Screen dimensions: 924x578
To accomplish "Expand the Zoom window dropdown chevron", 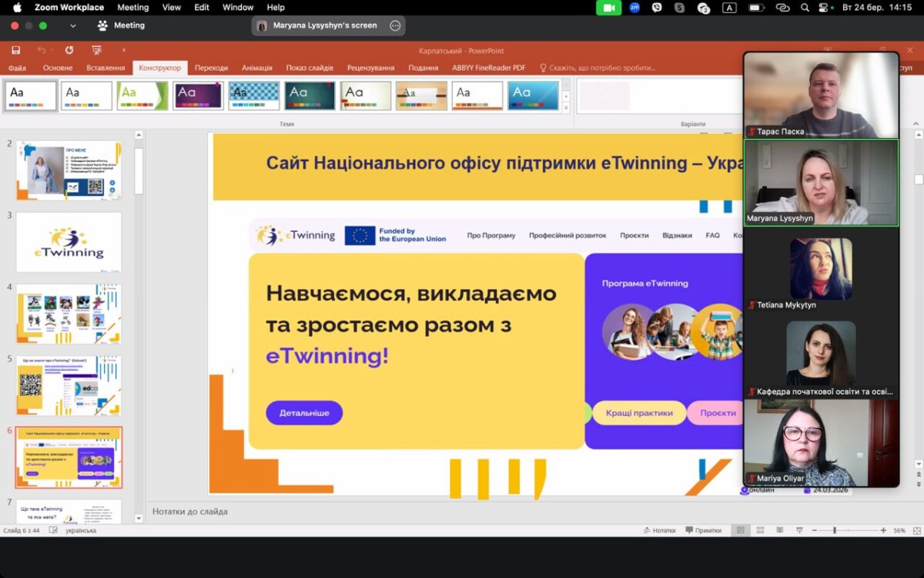I will click(x=73, y=25).
